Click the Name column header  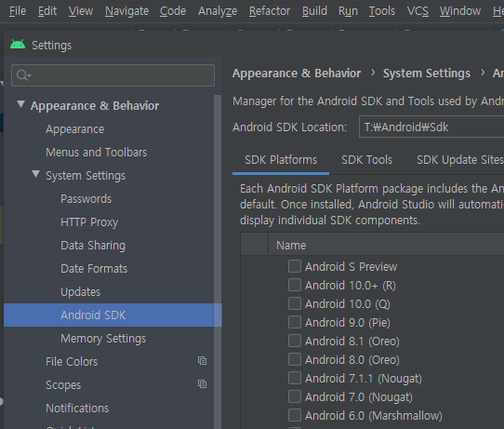(x=386, y=246)
